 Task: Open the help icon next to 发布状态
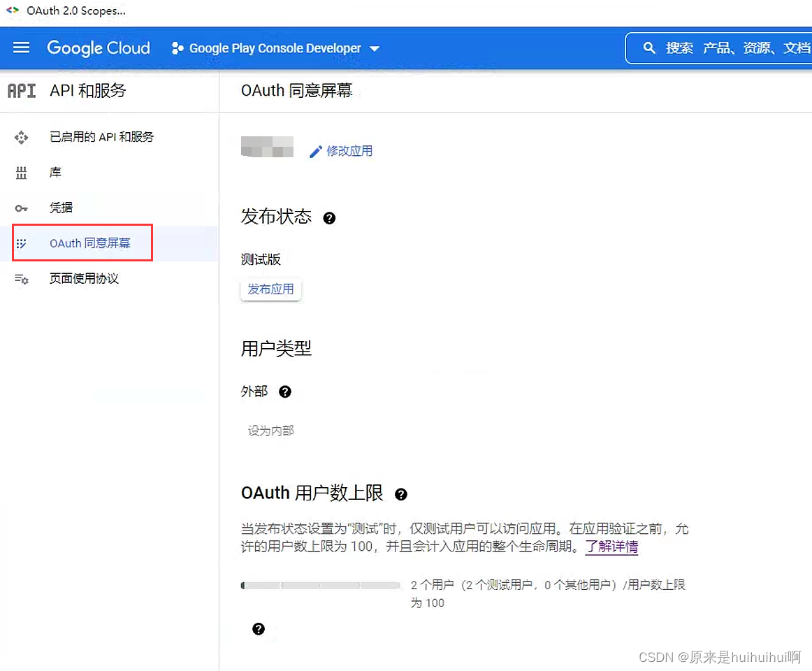point(329,218)
